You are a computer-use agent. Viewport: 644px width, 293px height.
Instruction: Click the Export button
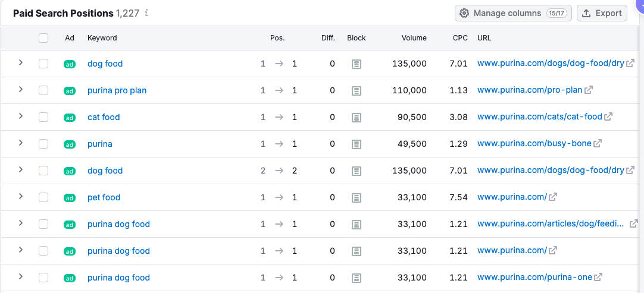(x=602, y=13)
